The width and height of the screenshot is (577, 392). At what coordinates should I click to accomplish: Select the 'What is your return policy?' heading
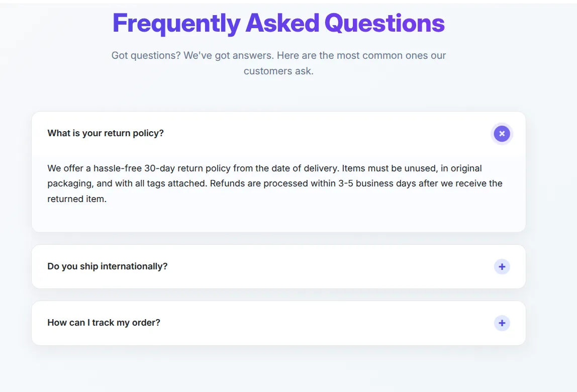point(106,133)
